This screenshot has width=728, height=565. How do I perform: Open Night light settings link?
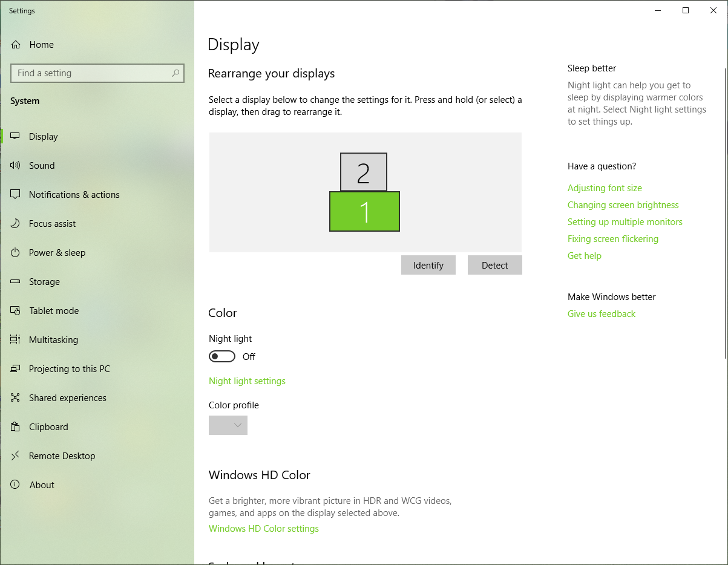(x=247, y=381)
